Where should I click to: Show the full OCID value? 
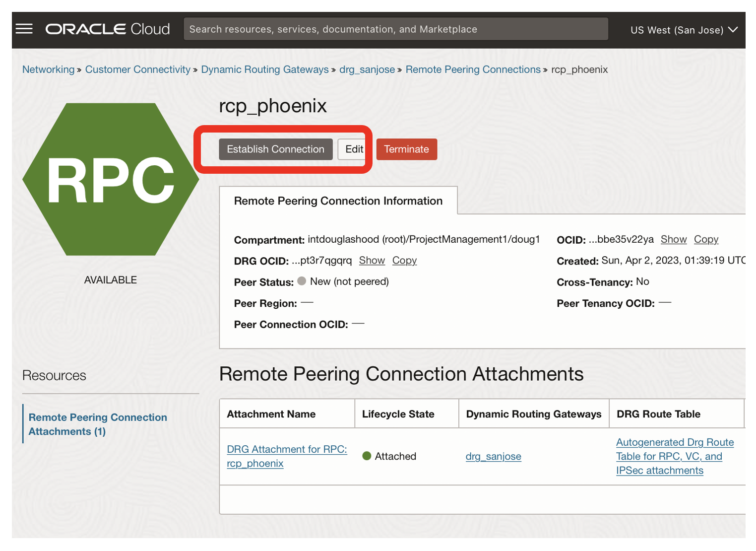click(673, 239)
